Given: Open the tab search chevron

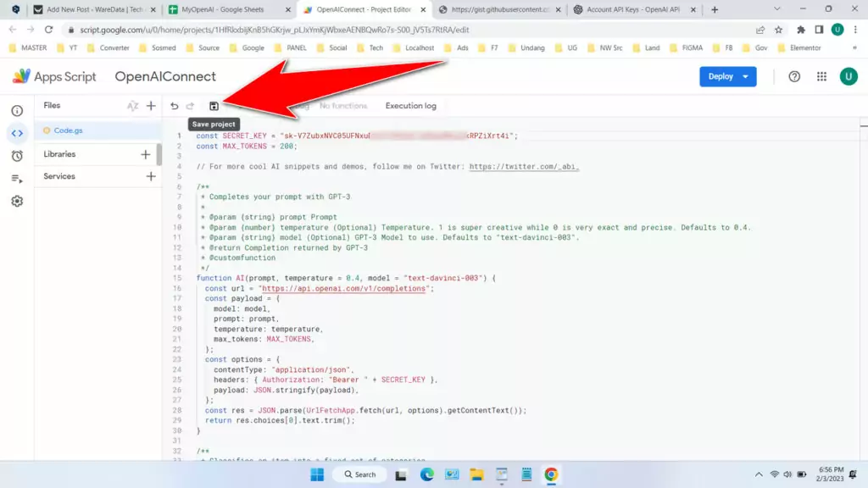Looking at the screenshot, I should click(776, 9).
